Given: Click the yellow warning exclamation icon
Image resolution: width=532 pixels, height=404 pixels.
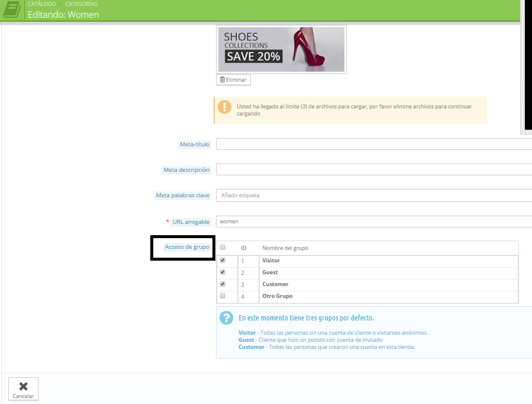Looking at the screenshot, I should coord(225,107).
